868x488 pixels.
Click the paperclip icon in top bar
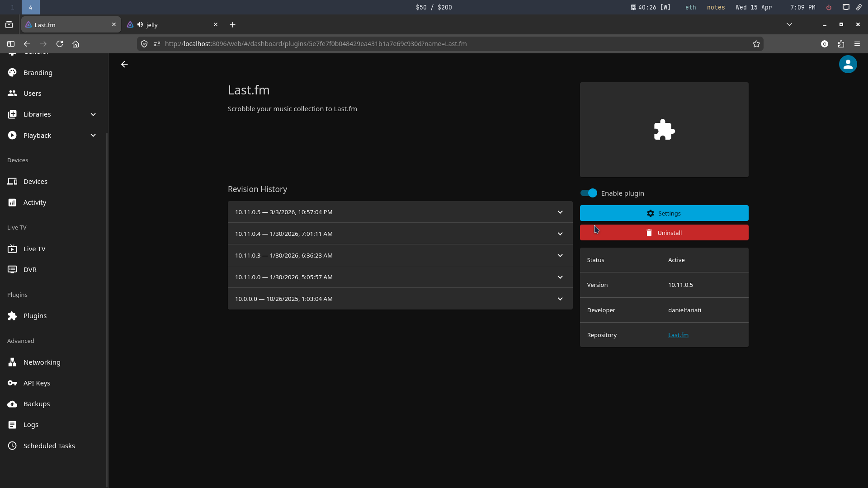[x=859, y=7]
